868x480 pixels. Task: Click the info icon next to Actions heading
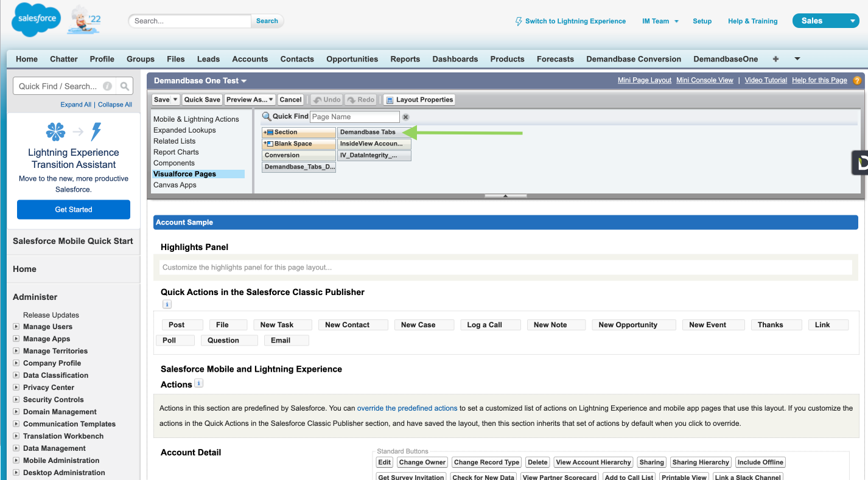tap(198, 383)
